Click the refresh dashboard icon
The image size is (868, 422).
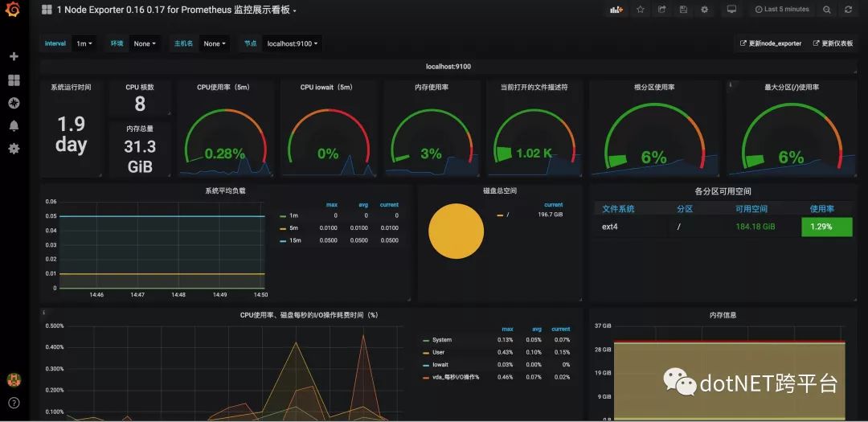pos(848,10)
